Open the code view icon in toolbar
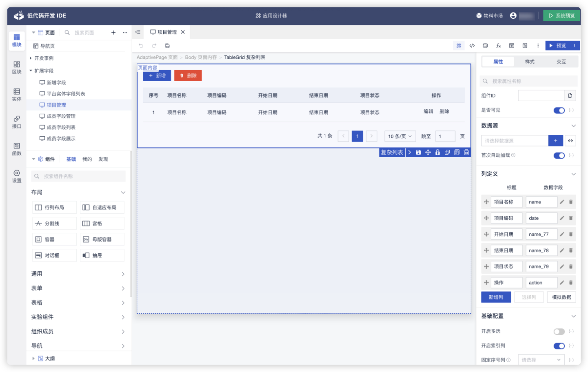This screenshot has width=588, height=372. point(472,46)
